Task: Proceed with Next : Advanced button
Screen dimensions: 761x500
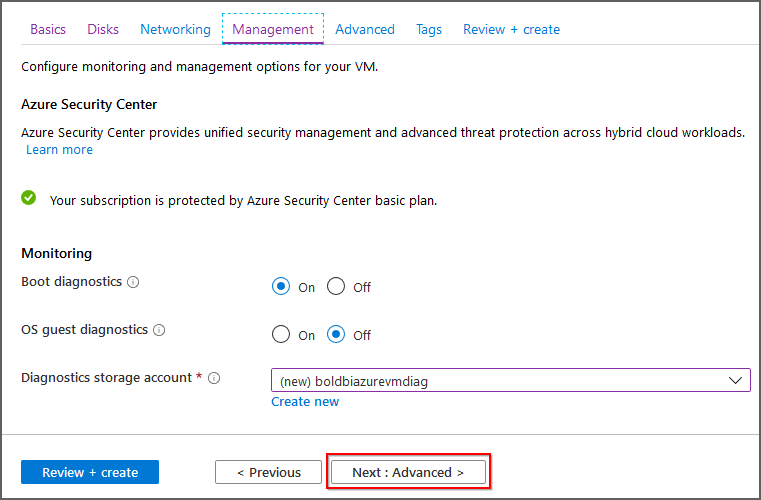Action: tap(408, 472)
